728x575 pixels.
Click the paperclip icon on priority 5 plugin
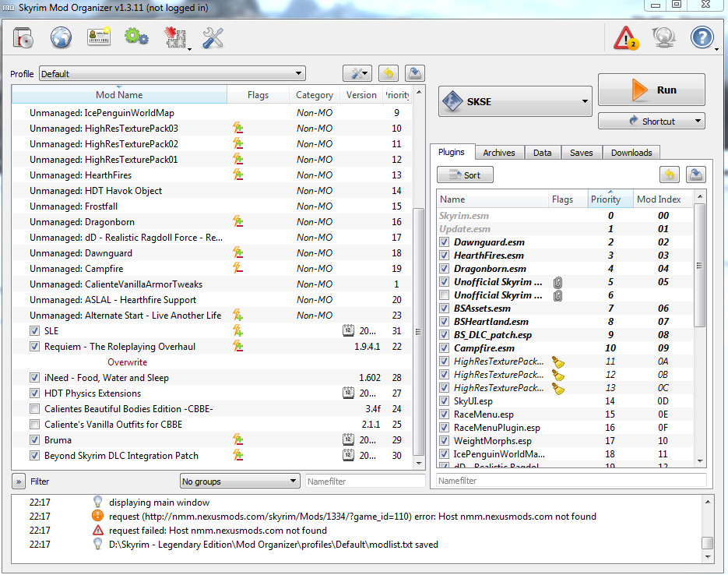point(557,282)
